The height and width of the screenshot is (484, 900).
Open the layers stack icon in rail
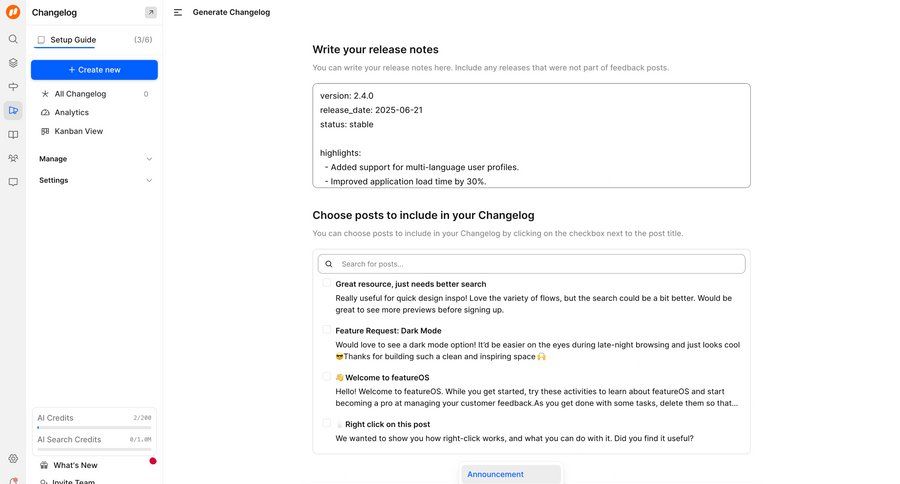tap(13, 63)
